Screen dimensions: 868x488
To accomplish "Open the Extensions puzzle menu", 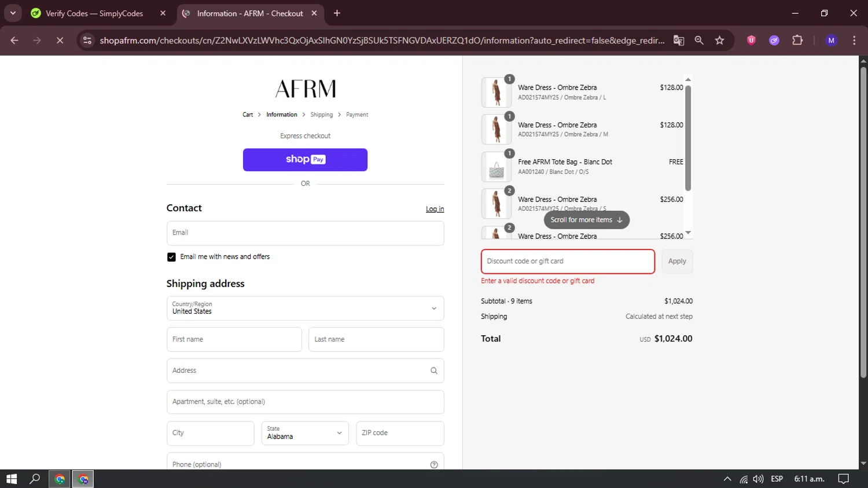I will click(797, 41).
